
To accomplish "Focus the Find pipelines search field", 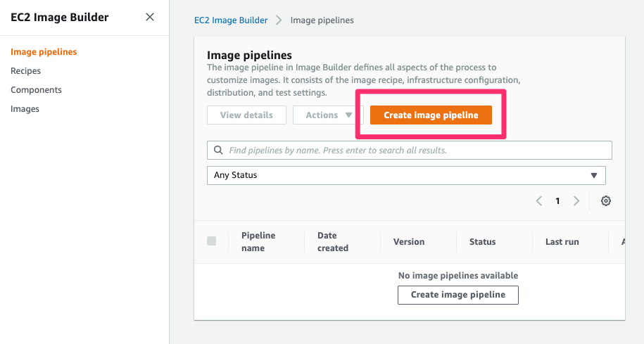I will 409,151.
